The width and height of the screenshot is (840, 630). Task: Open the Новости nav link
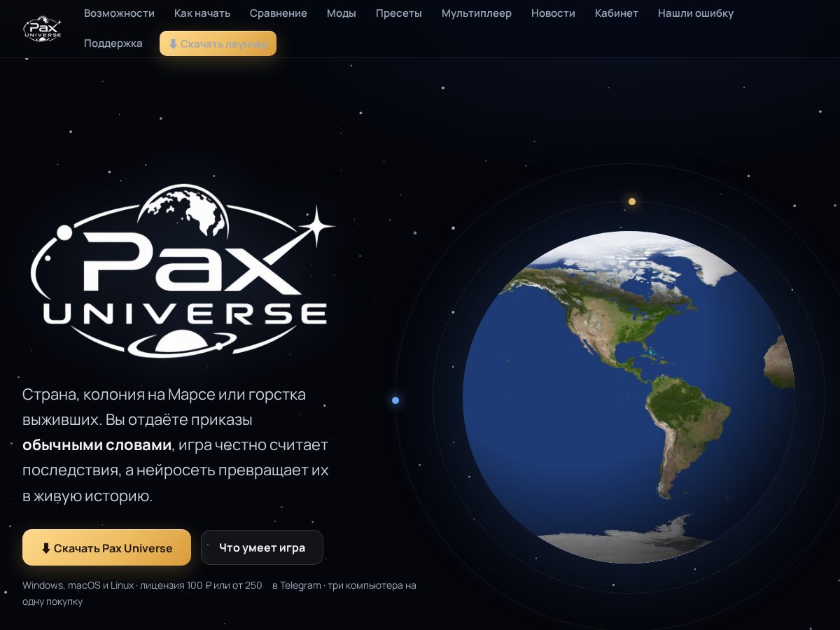(553, 13)
